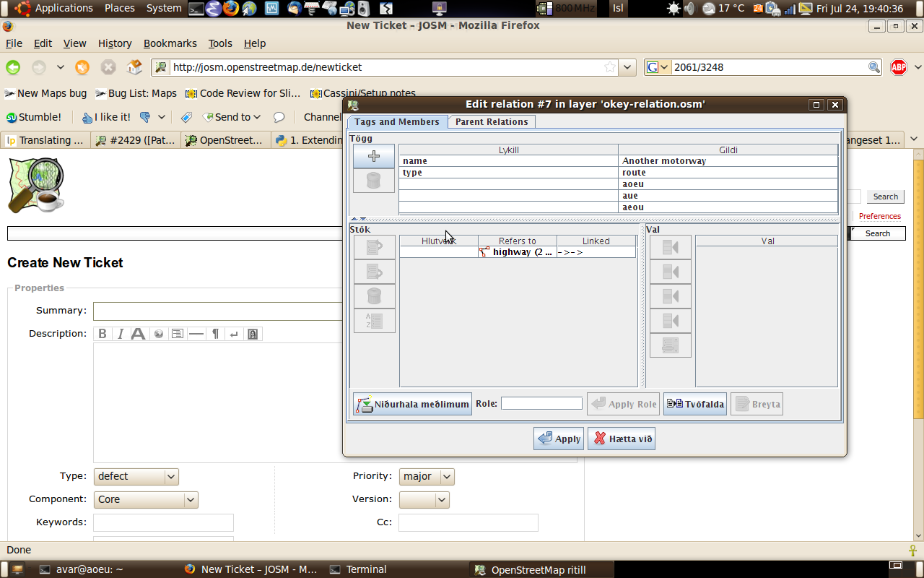Switch to the Parent Relations tab
The image size is (924, 578).
pyautogui.click(x=492, y=122)
